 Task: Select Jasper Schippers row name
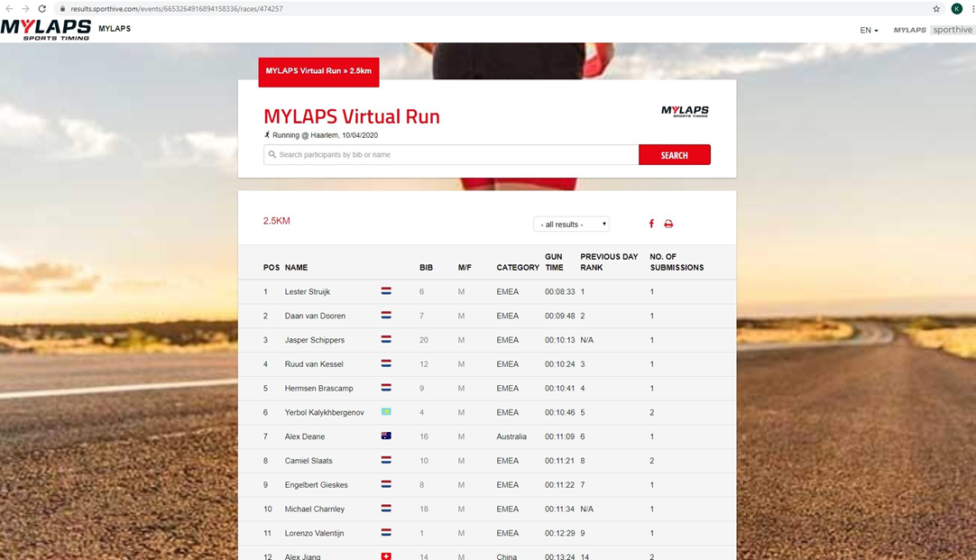pos(314,340)
